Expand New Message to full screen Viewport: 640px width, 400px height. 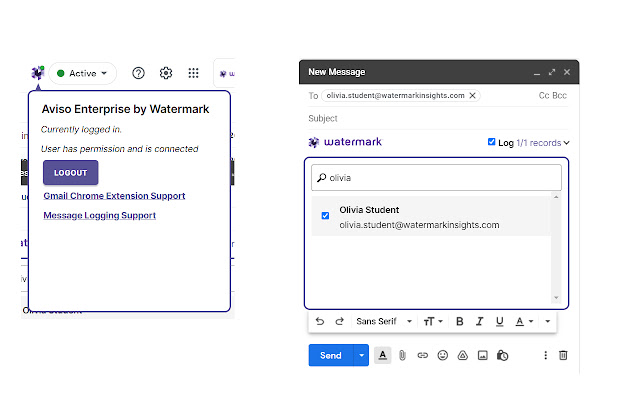coord(552,72)
